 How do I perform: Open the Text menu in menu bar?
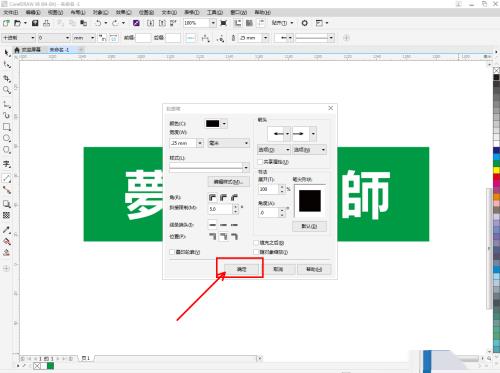tap(169, 12)
